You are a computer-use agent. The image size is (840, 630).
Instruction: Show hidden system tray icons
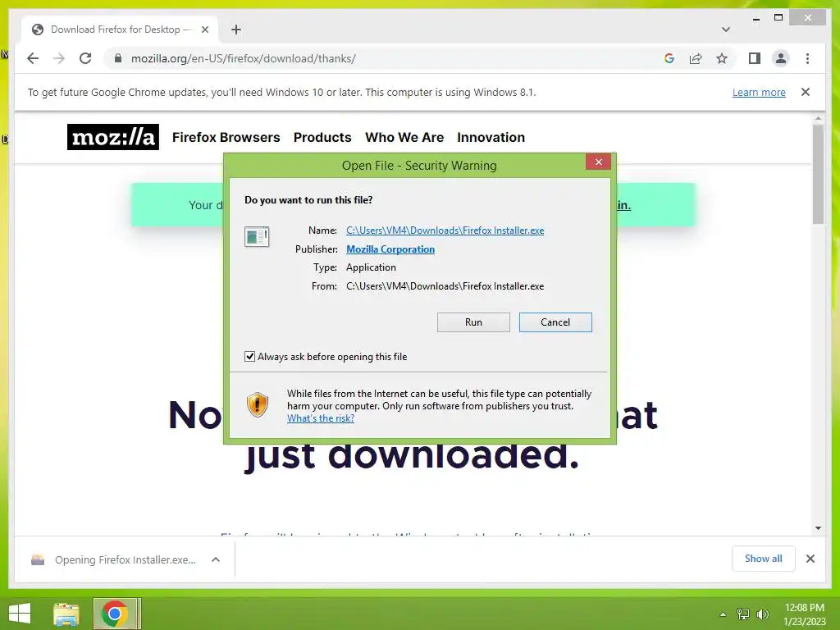(723, 614)
